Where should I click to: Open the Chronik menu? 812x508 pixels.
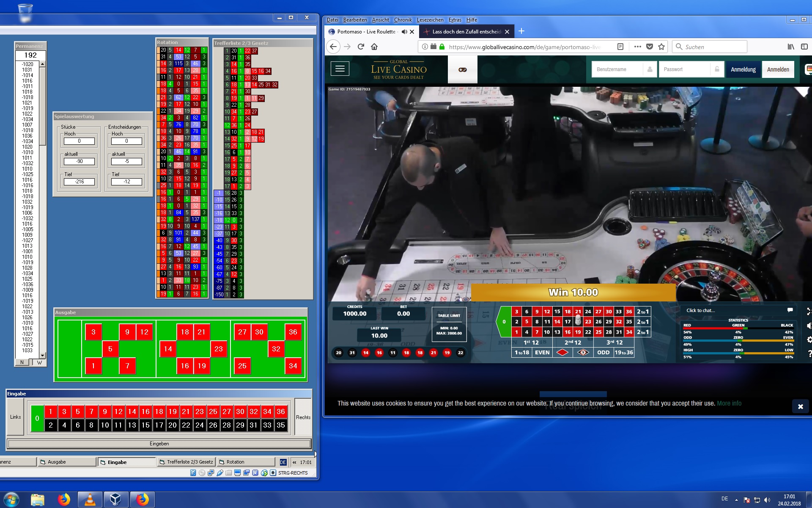coord(403,20)
